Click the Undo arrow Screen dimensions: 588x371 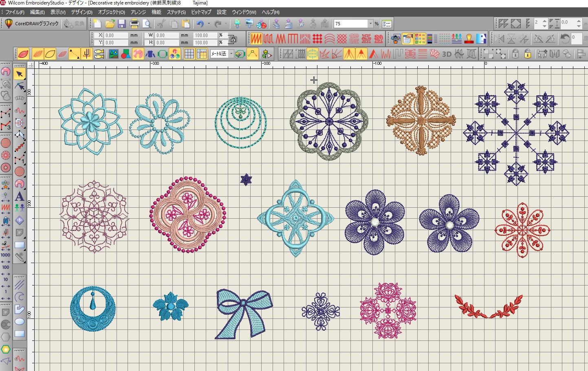200,24
